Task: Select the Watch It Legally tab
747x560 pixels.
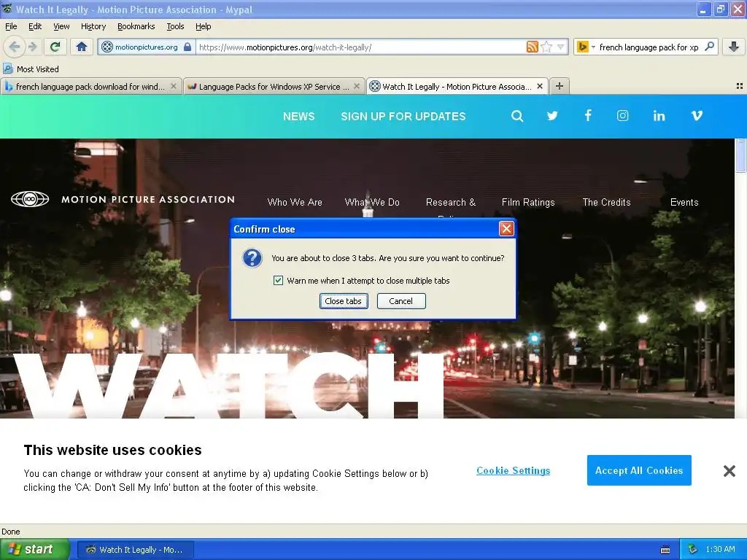Action: (x=457, y=86)
